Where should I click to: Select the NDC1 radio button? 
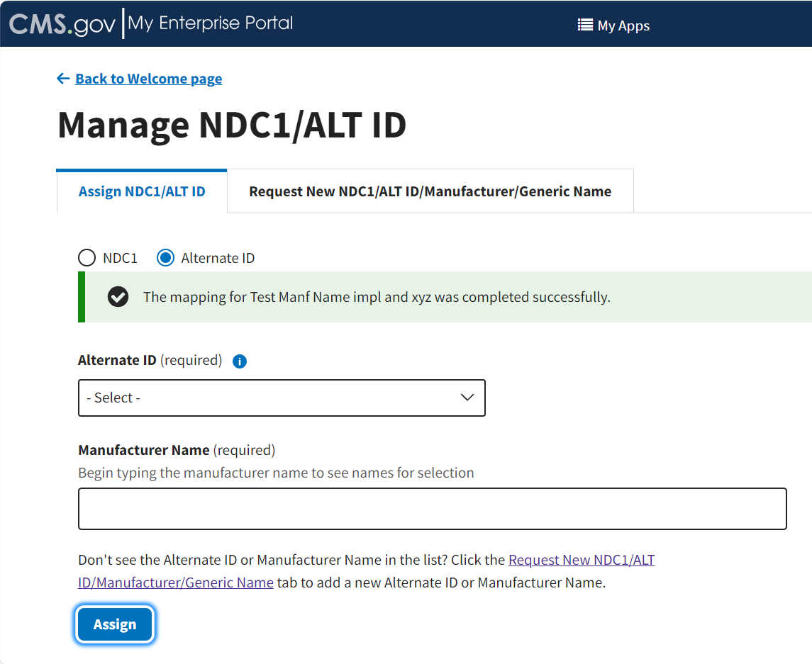point(87,258)
